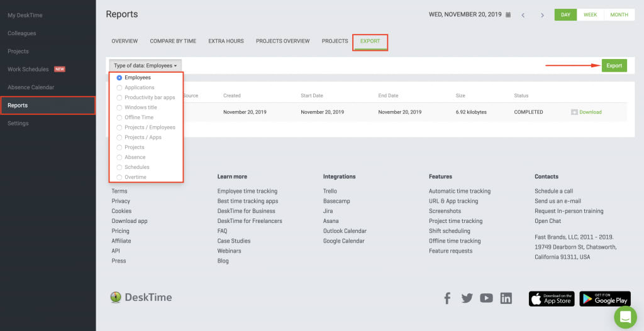Open the chat bubble widget
Screen dimensions: 644x331
coord(625,317)
